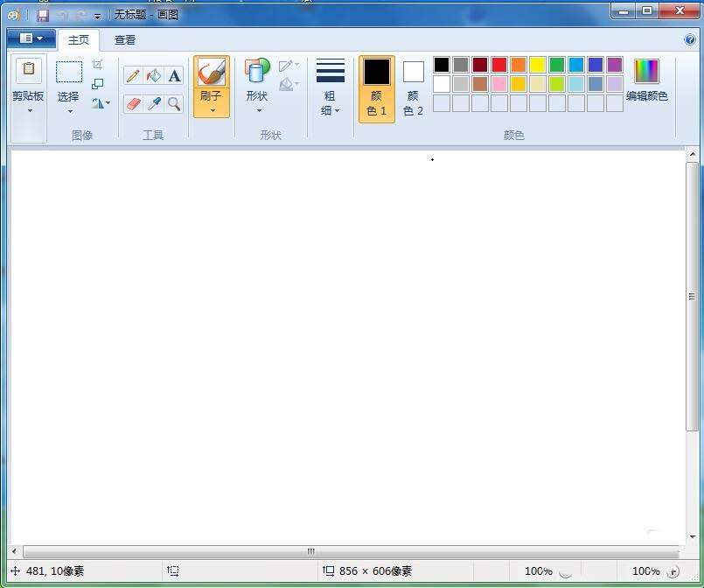Image resolution: width=704 pixels, height=588 pixels.
Task: Open the shape fill dropdown
Action: (x=289, y=85)
